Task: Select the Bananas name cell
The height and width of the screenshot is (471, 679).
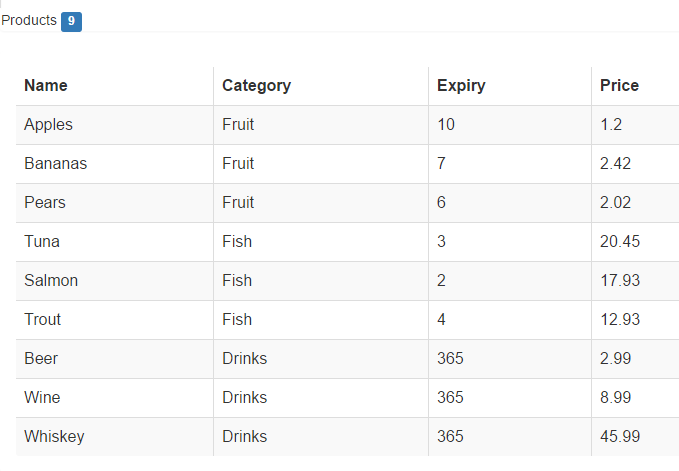Action: click(55, 164)
